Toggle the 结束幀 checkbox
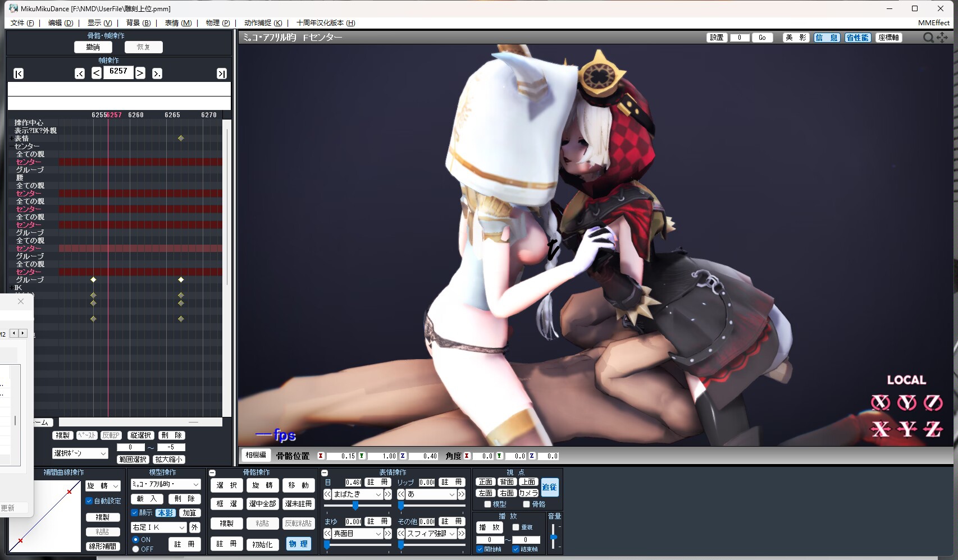 [516, 549]
